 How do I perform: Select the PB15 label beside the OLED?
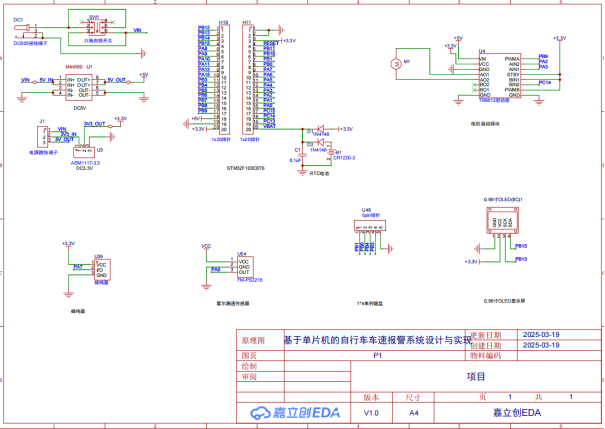(521, 246)
